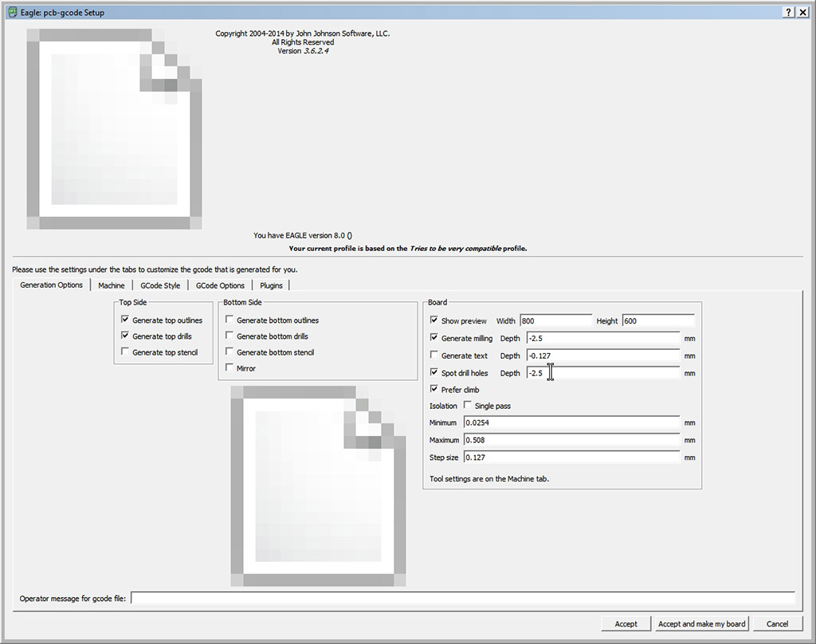Open the GCode Options tab
This screenshot has width=816, height=644.
coord(220,285)
